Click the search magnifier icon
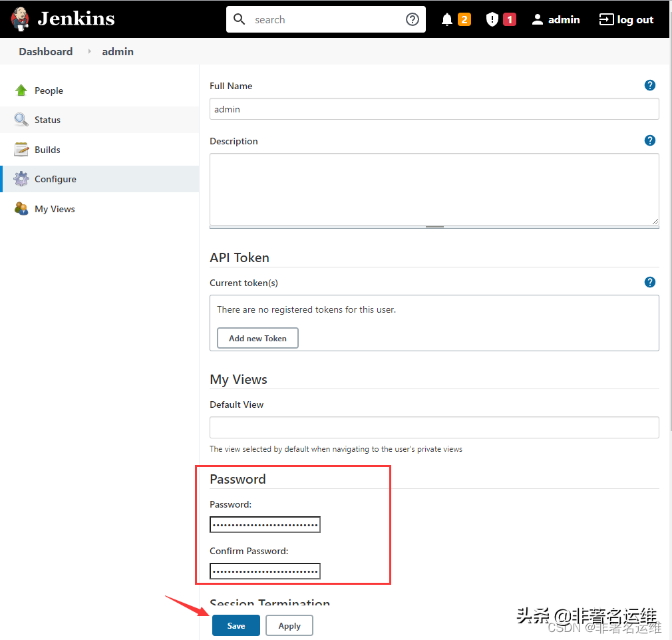The width and height of the screenshot is (672, 640). click(x=239, y=19)
